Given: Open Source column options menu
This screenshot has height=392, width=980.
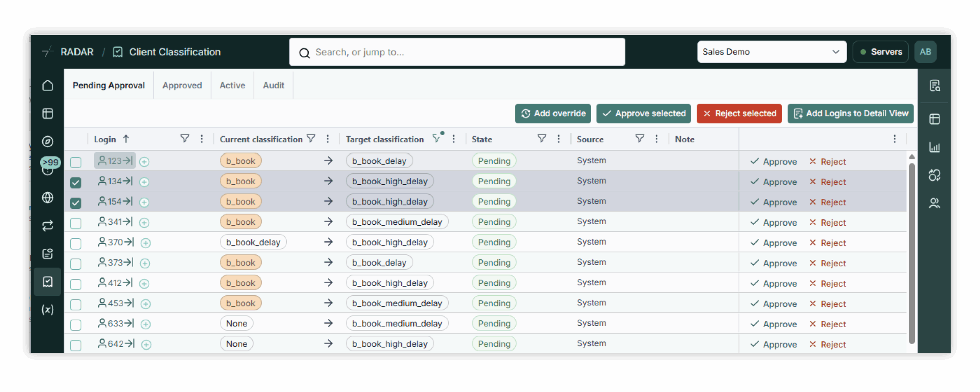Looking at the screenshot, I should [x=657, y=139].
